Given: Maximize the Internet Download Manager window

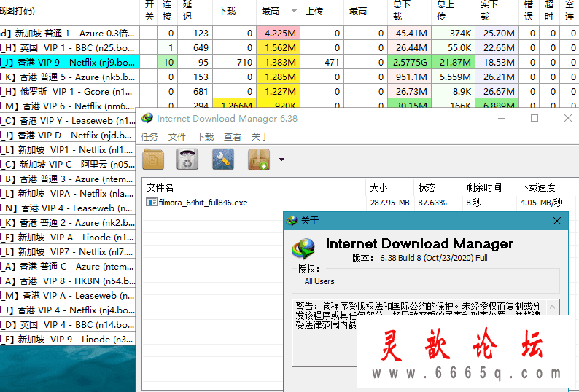Looking at the screenshot, I should click(535, 118).
